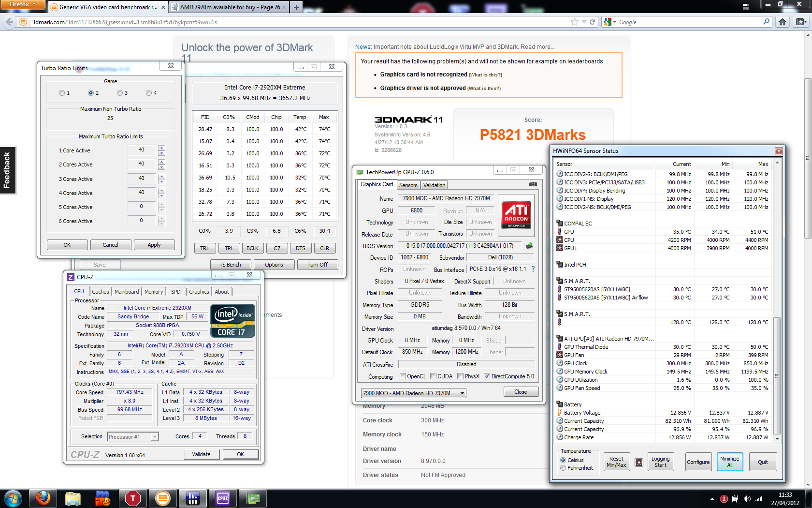Switch to the Sensors tab in GPU-Z
The height and width of the screenshot is (508, 812).
coord(408,185)
